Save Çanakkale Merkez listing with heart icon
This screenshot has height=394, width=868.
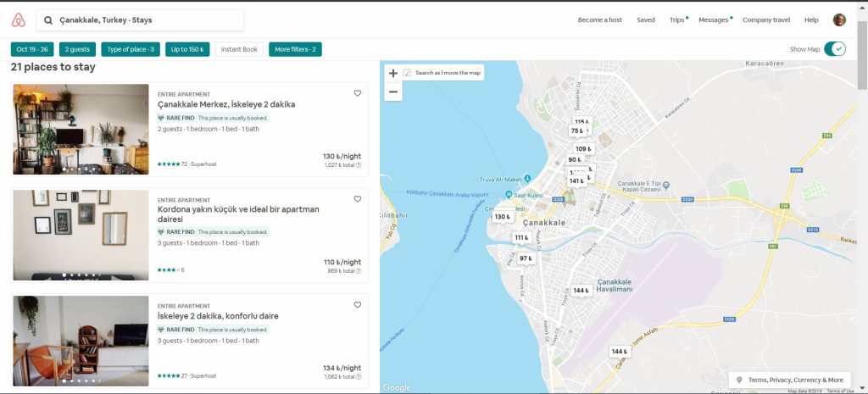coord(358,93)
